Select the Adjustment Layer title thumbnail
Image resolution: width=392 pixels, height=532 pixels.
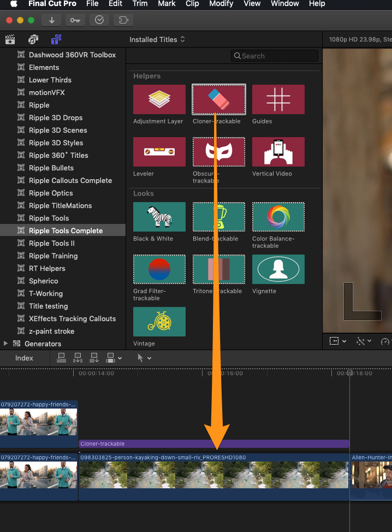[x=159, y=99]
